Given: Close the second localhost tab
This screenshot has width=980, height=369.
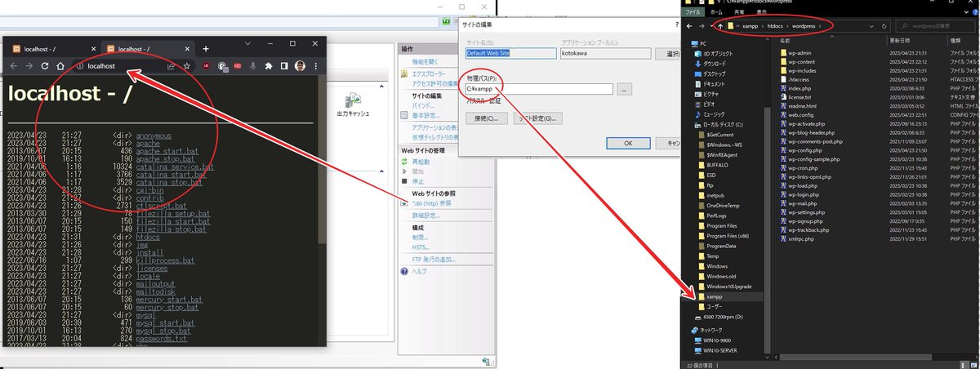Looking at the screenshot, I should point(186,49).
